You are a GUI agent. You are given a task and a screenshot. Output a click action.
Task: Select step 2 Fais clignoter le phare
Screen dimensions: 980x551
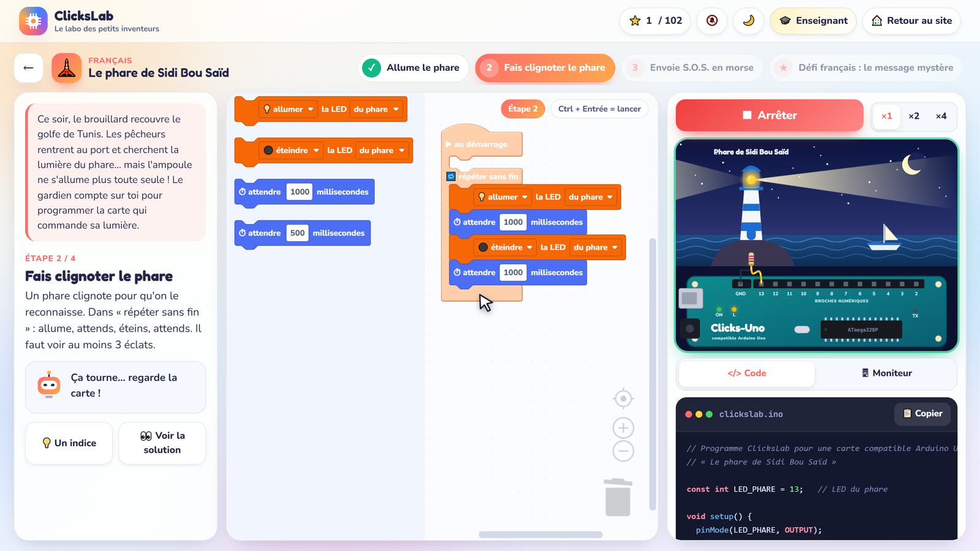coord(545,68)
